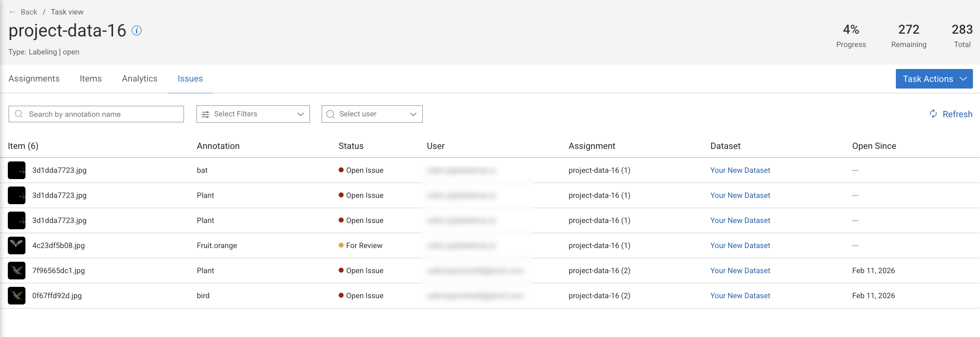Open the Select Filters dropdown arrow
Image resolution: width=980 pixels, height=337 pixels.
[301, 114]
